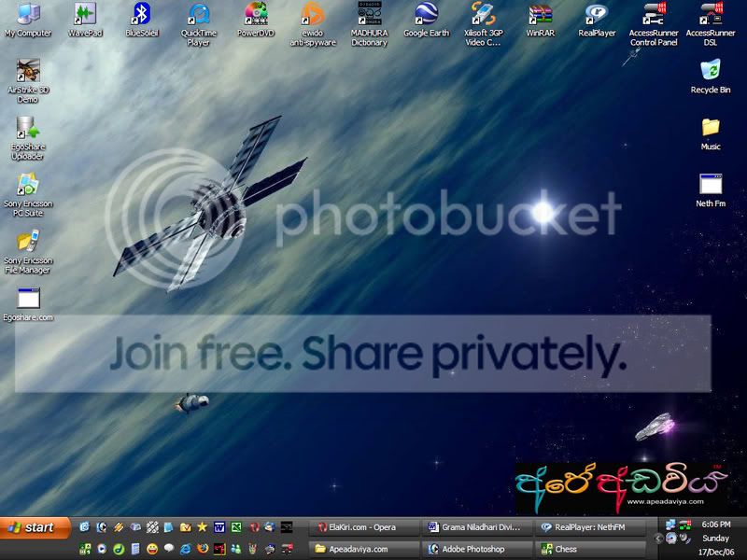Open speech bubble chat quick launch icon
Screen dimensions: 747x560
pos(169,548)
